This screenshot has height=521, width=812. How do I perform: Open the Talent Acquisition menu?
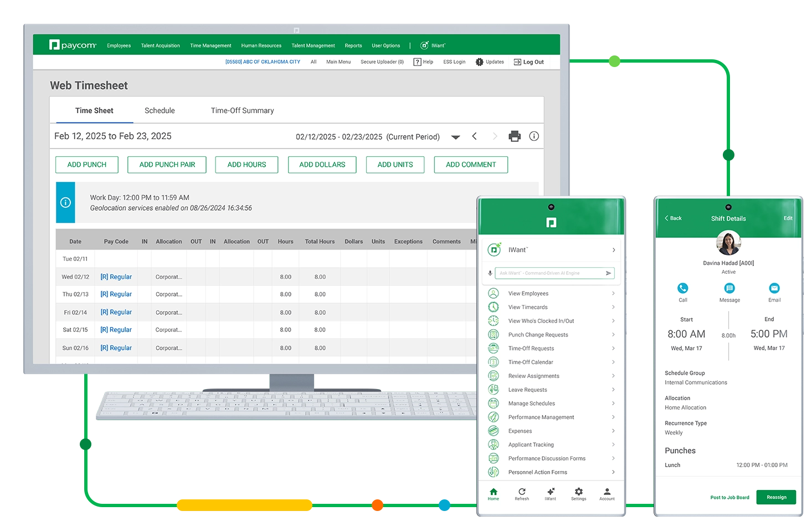160,45
